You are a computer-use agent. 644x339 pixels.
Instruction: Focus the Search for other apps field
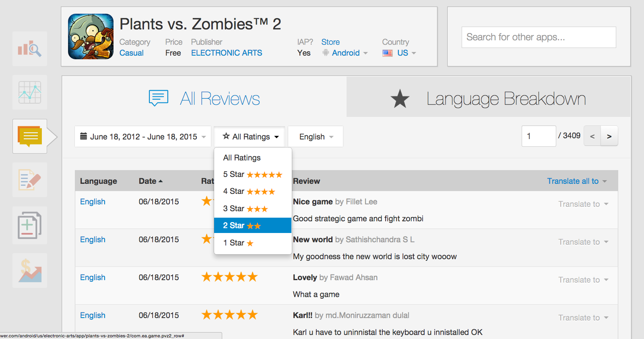[x=539, y=37]
